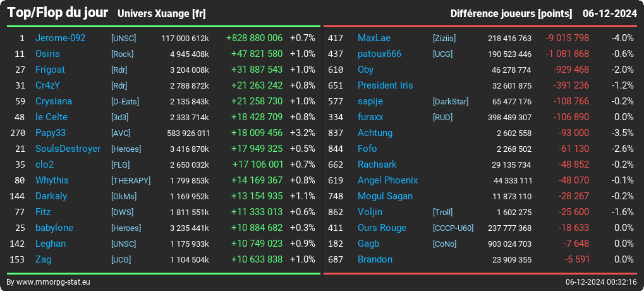Select Zag in the top list

pos(43,260)
